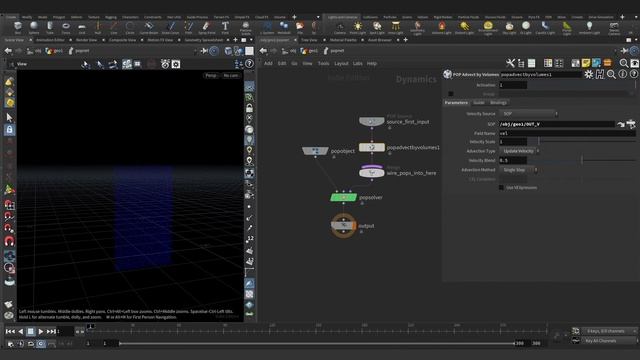Open the Layout menu in network editor
Image resolution: width=640 pixels, height=360 pixels.
pos(341,64)
